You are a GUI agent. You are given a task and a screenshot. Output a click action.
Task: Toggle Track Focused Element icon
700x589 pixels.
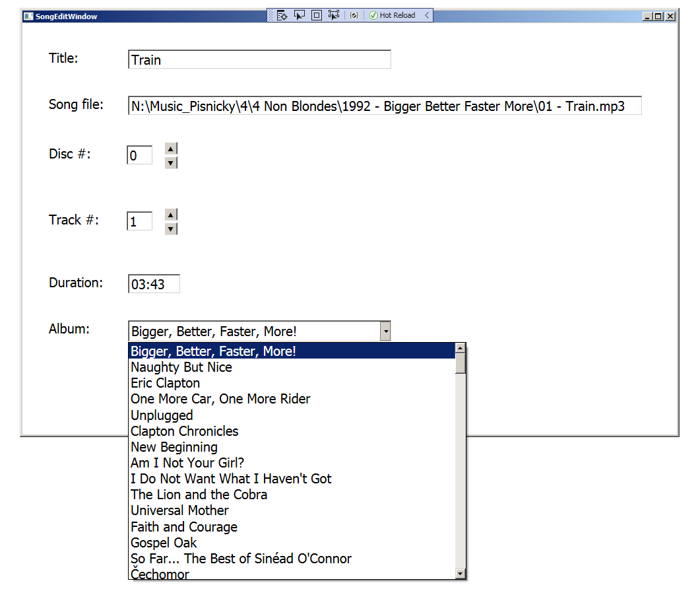pyautogui.click(x=333, y=16)
